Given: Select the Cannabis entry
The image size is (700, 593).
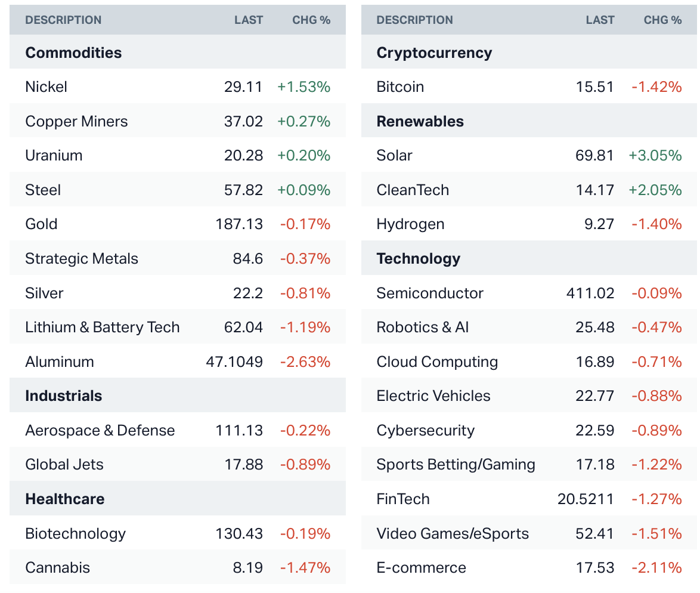Looking at the screenshot, I should 57,568.
